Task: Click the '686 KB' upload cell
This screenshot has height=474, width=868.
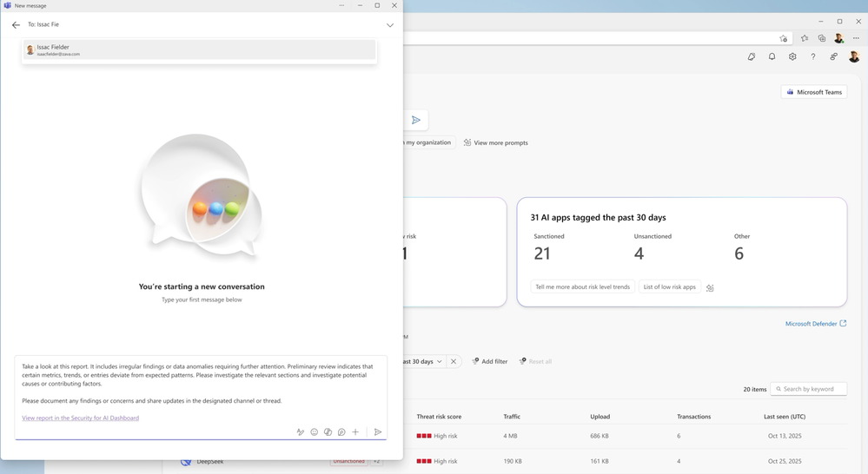Action: [x=599, y=436]
